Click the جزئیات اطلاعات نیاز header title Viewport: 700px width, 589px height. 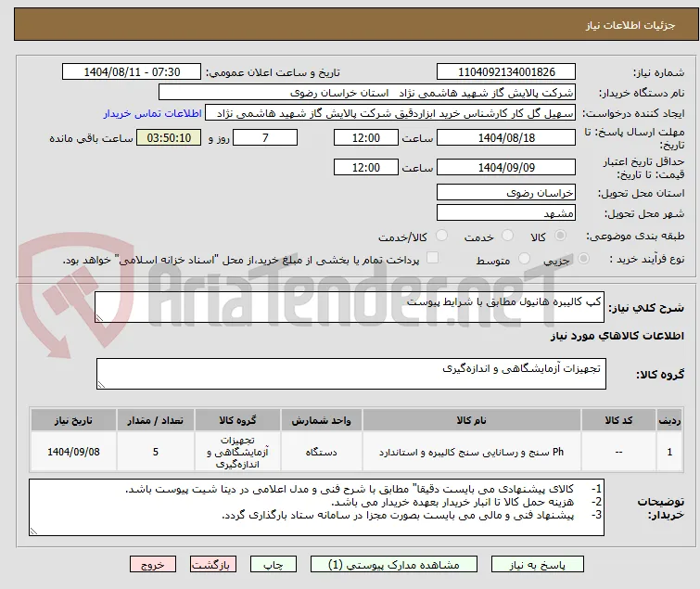click(630, 25)
